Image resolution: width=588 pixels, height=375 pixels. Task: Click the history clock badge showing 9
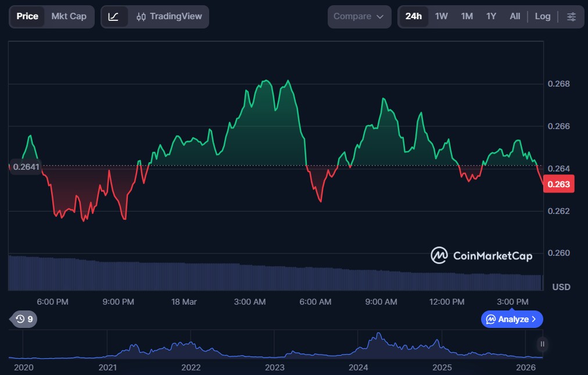click(x=24, y=319)
